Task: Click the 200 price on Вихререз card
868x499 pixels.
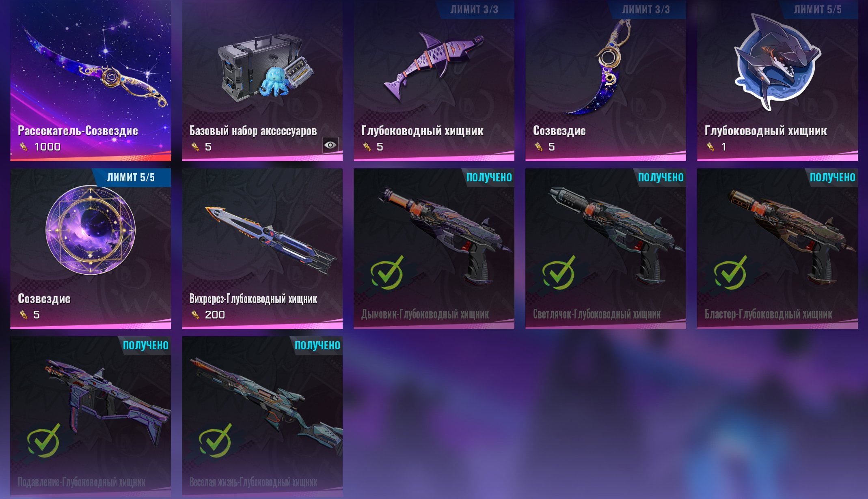Action: pos(215,315)
